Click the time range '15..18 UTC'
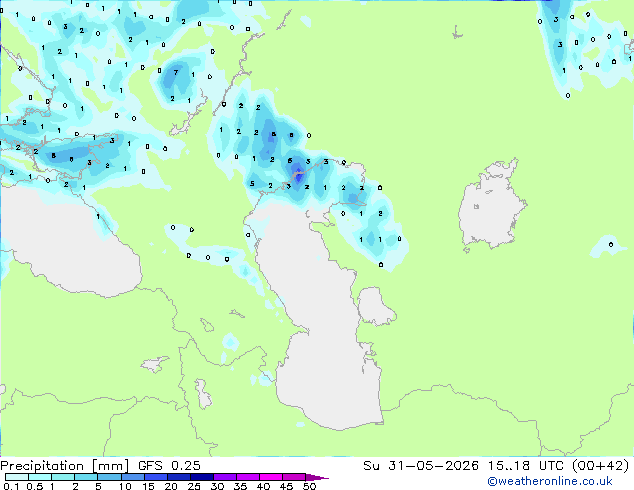The width and height of the screenshot is (634, 490). pyautogui.click(x=526, y=466)
